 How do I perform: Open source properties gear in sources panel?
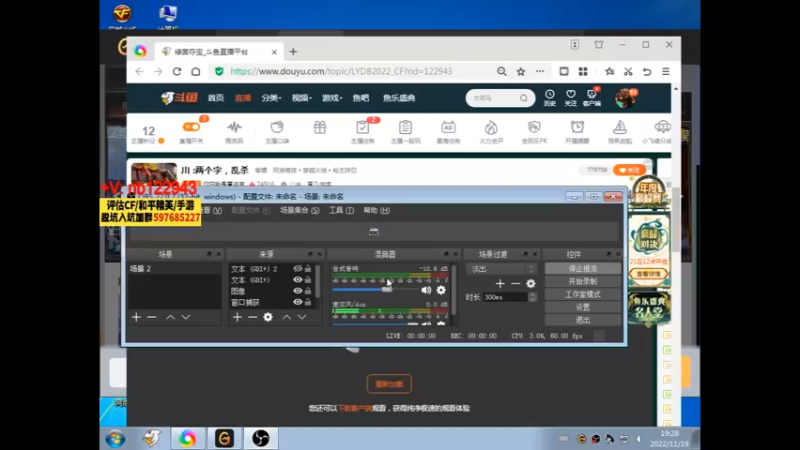tap(268, 317)
